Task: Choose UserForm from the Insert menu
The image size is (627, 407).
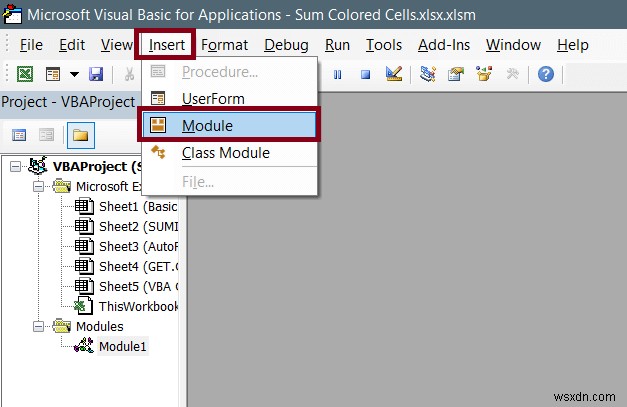Action: click(x=230, y=99)
